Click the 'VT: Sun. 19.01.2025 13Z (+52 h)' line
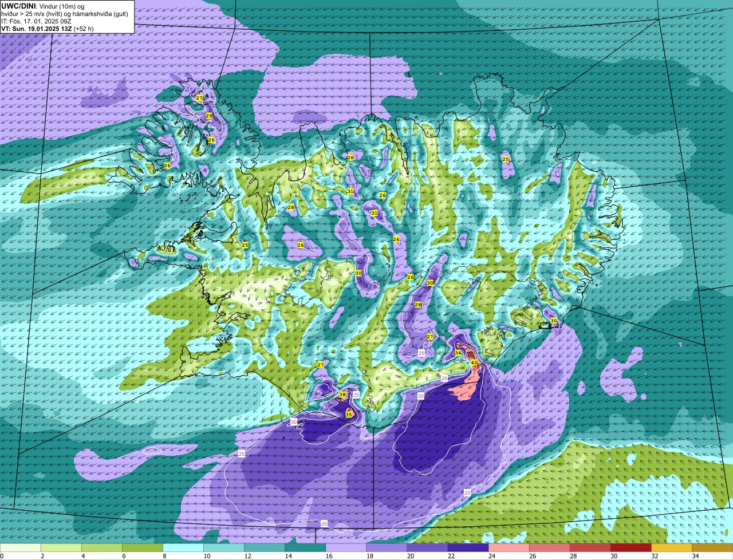The image size is (733, 560). (48, 28)
